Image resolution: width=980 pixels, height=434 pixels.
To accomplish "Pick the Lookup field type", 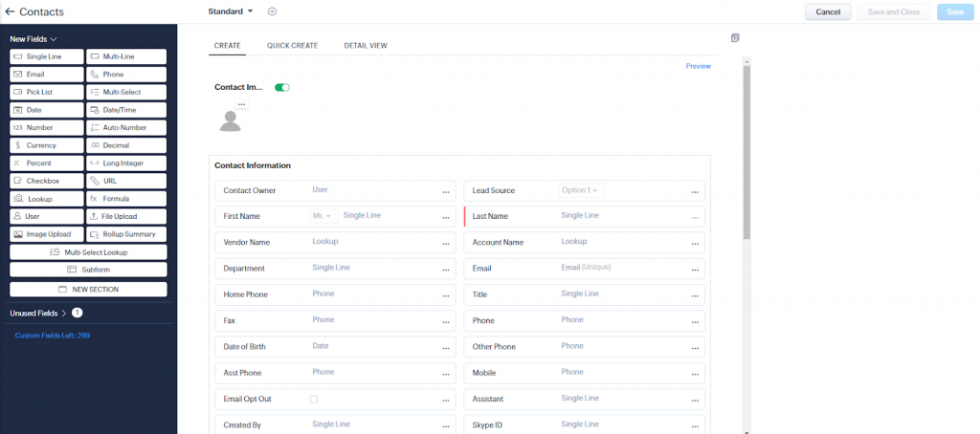I will point(47,199).
